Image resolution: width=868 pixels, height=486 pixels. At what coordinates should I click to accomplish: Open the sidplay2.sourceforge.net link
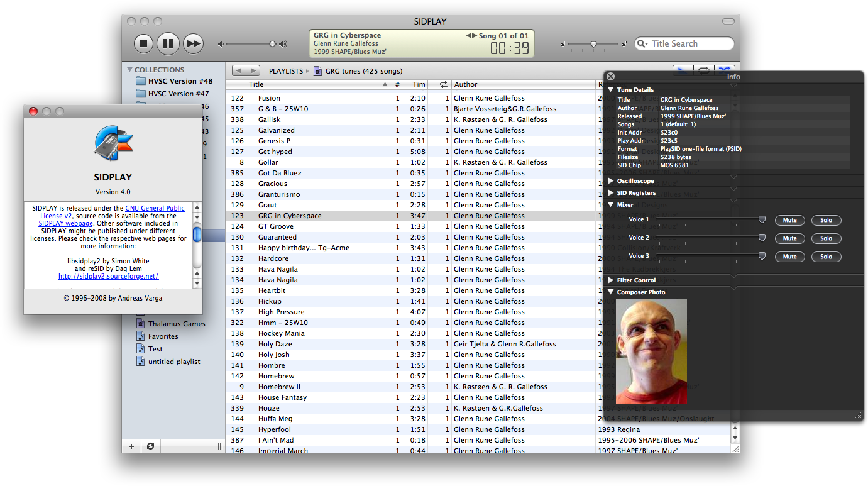(x=108, y=276)
